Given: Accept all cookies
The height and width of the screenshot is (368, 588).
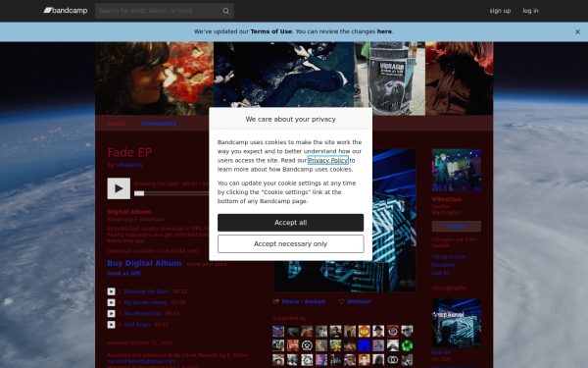Looking at the screenshot, I should click(x=291, y=223).
